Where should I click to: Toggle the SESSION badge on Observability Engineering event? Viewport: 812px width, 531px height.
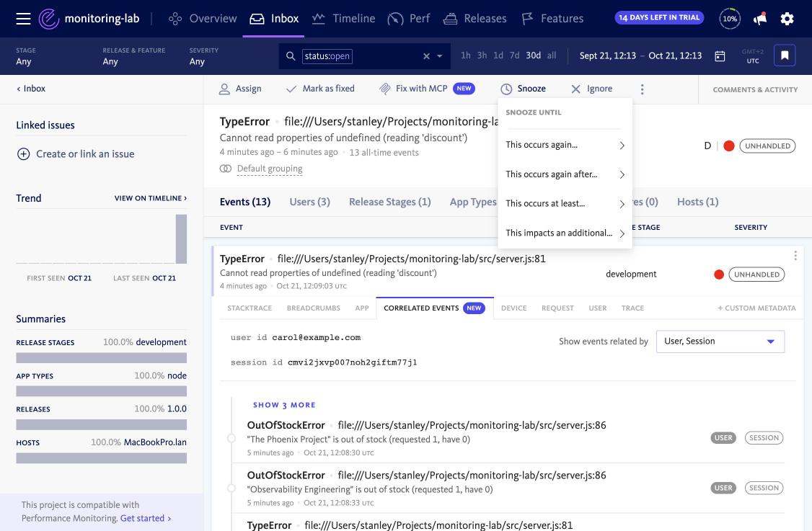764,488
